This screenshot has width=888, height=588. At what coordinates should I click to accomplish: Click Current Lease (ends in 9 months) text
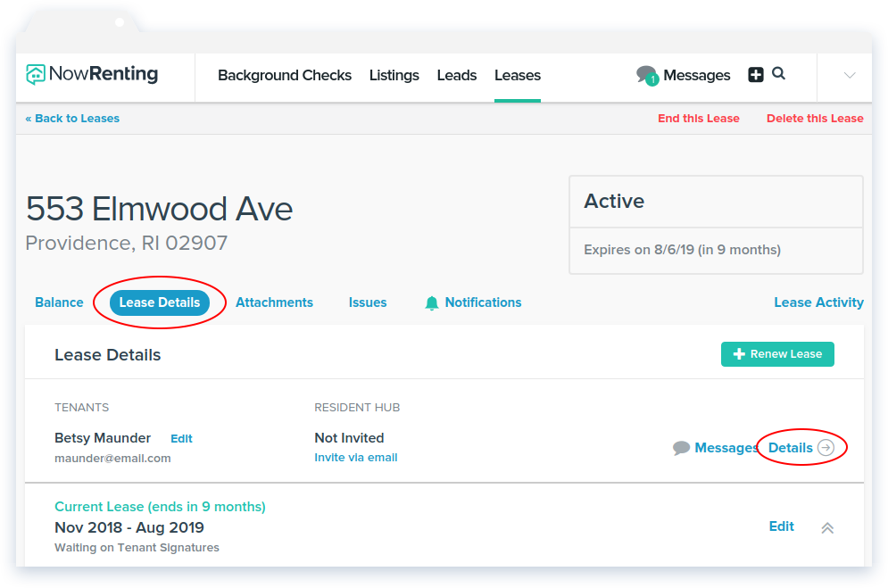pyautogui.click(x=160, y=507)
